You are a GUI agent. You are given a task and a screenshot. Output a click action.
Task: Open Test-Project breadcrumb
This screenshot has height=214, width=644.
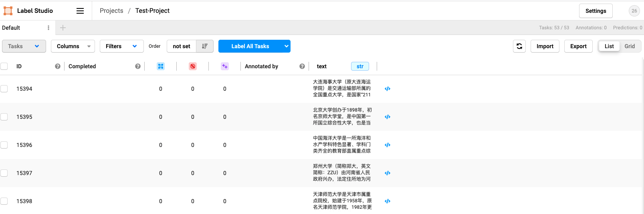(x=152, y=11)
